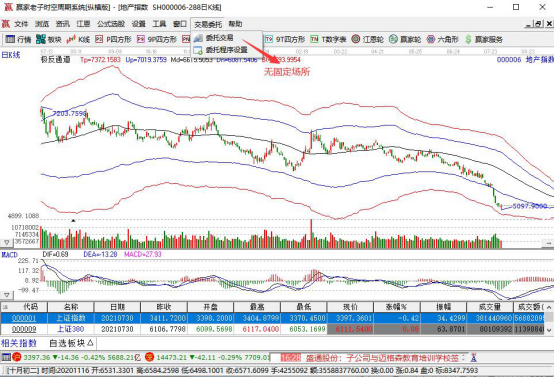Screen dimensions: 554x377
Task: Collapse the MACD panel triangle
Action: click(x=7, y=295)
